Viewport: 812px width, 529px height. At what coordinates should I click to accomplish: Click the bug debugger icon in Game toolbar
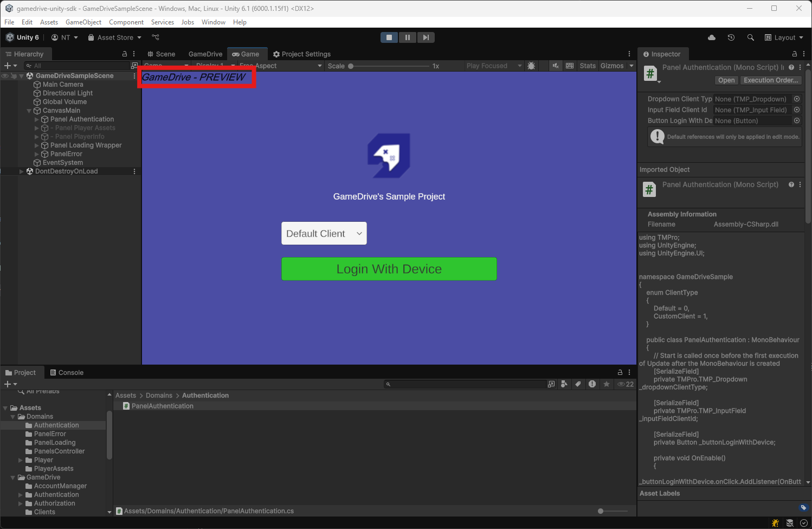coord(532,66)
